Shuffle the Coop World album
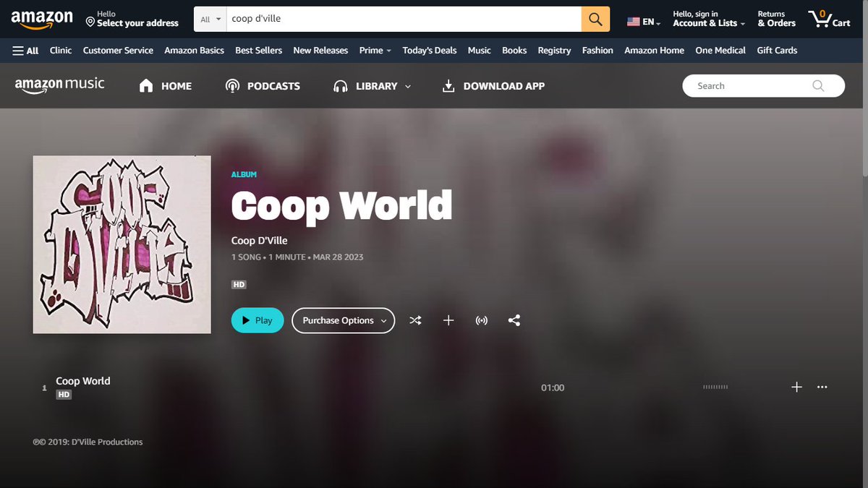Screen dimensions: 868x488 415,320
